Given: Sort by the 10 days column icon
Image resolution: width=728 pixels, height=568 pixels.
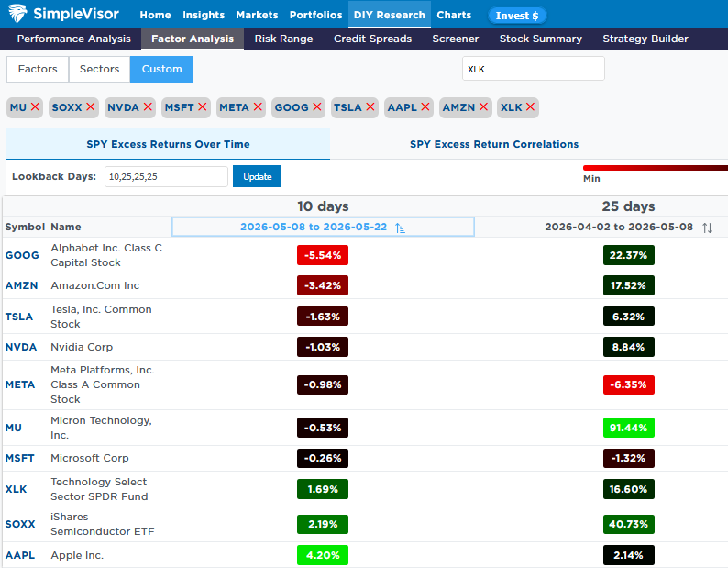Looking at the screenshot, I should tap(400, 228).
